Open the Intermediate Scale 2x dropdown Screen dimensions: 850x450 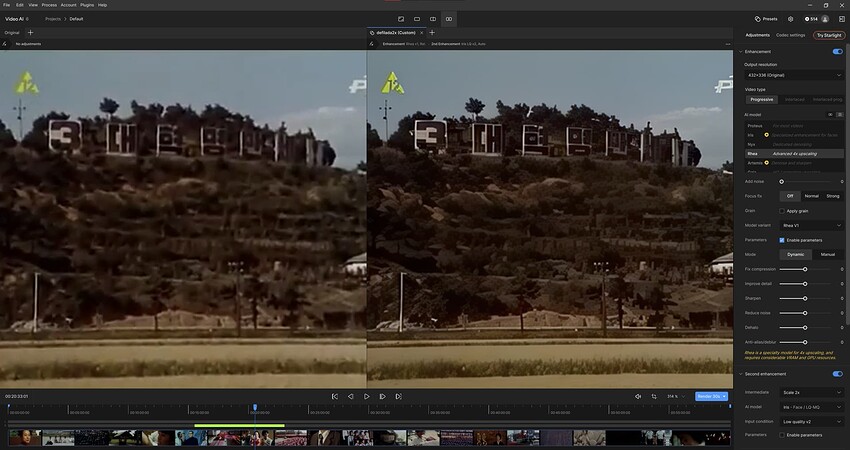[x=811, y=394]
